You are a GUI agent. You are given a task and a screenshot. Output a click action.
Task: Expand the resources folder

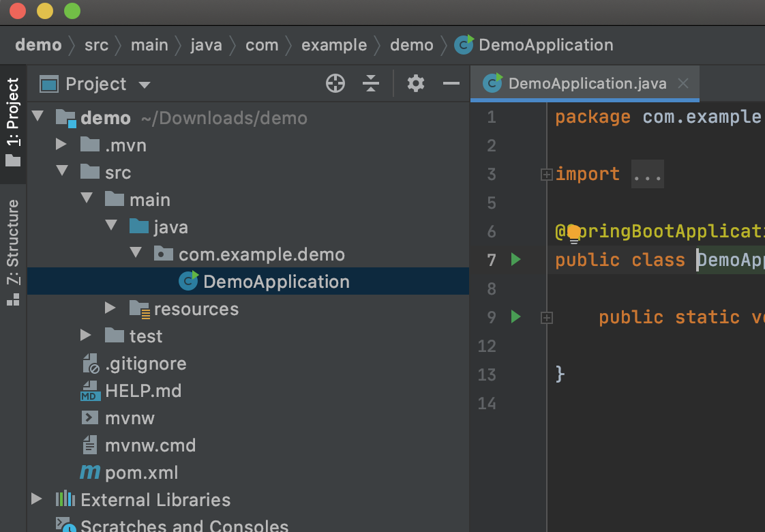tap(110, 308)
